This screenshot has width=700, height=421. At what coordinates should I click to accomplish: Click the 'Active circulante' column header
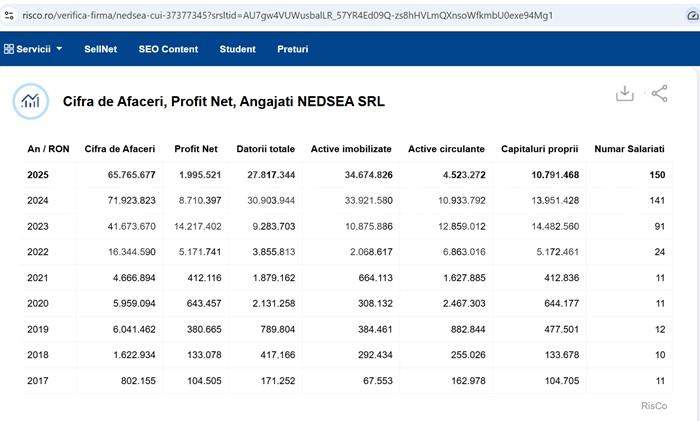(x=446, y=149)
